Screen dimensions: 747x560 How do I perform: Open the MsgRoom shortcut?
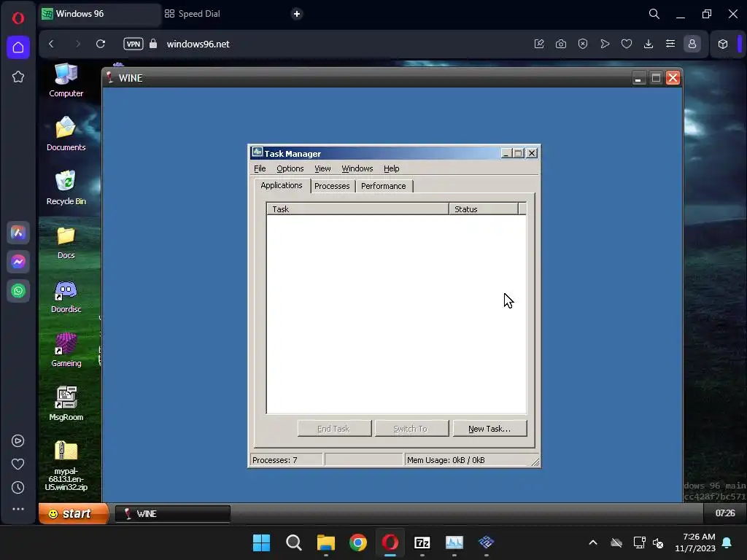(x=66, y=404)
